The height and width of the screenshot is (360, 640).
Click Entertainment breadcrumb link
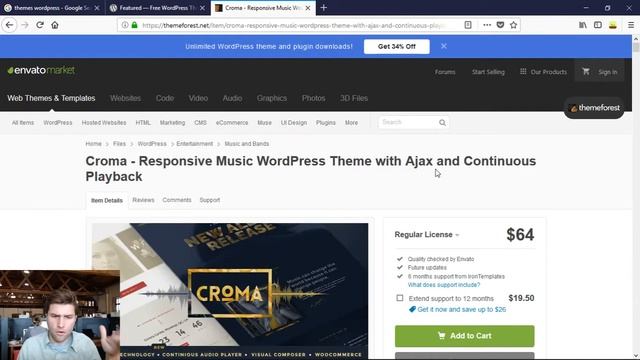195,144
